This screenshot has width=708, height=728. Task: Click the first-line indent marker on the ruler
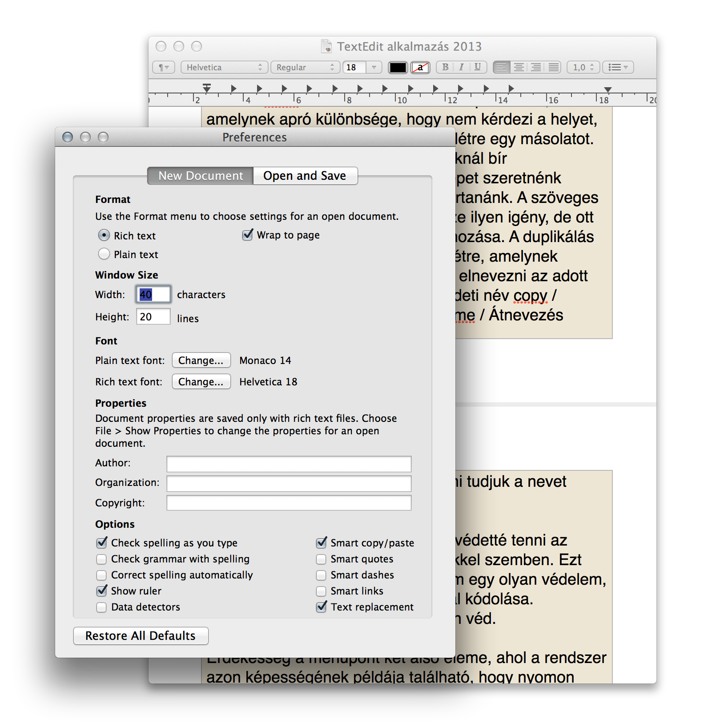[207, 85]
